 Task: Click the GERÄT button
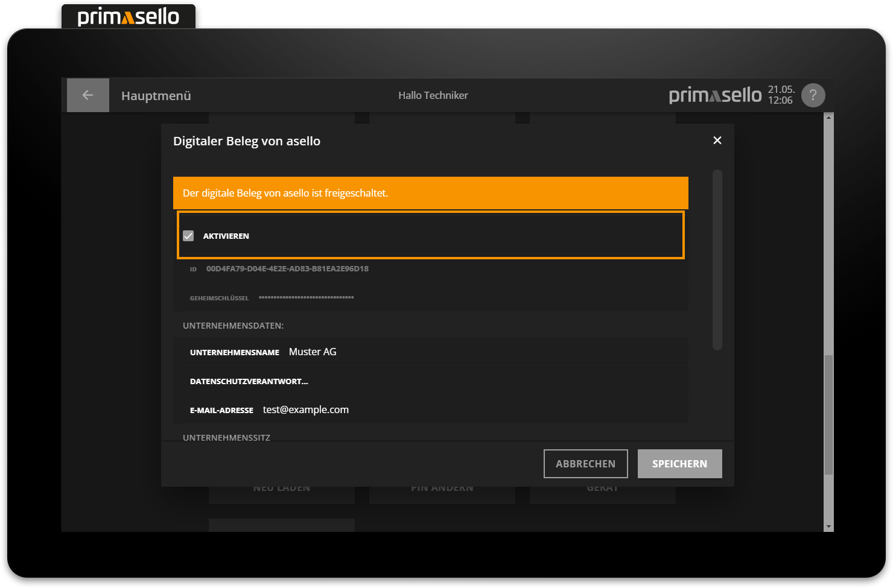602,487
